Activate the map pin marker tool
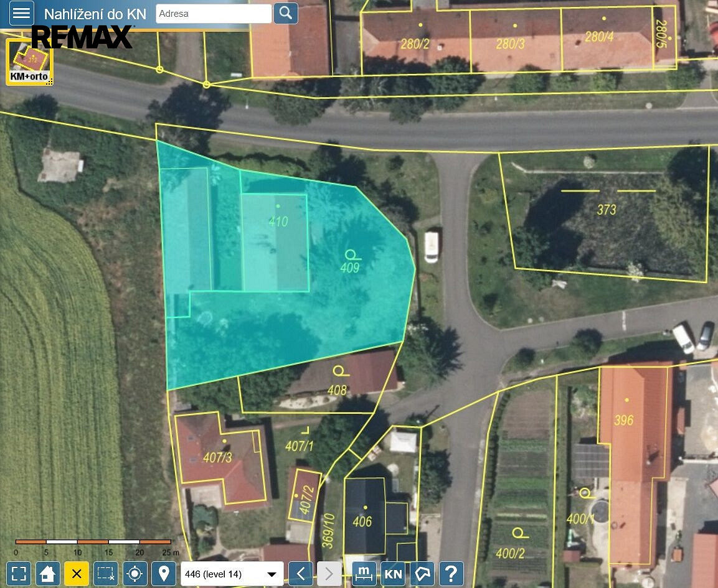718x588 pixels. click(164, 573)
